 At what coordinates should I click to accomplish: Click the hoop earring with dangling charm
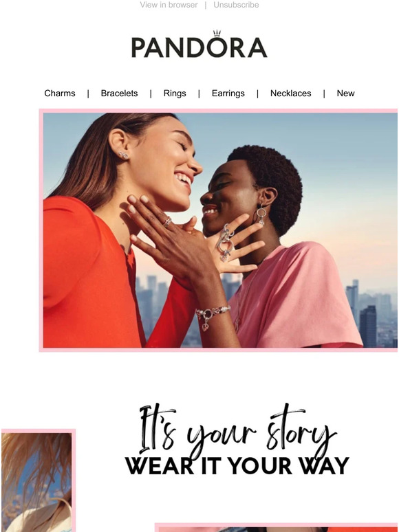pos(261,214)
